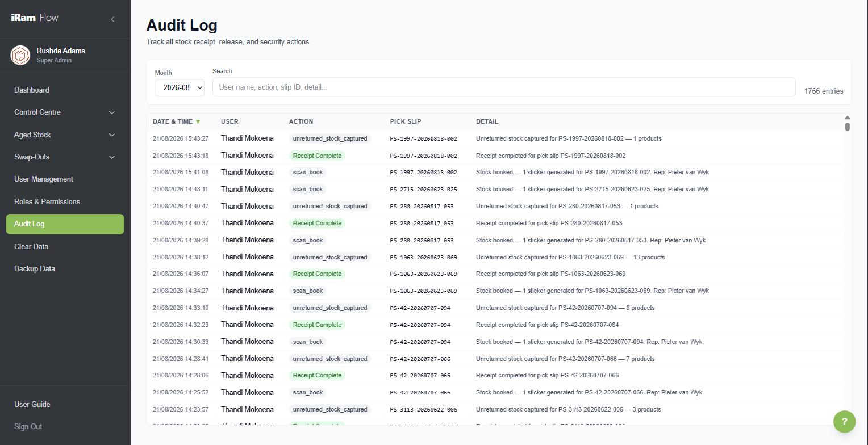Click the audit table vertical scrollbar thumb
Image resolution: width=868 pixels, height=445 pixels.
point(847,127)
